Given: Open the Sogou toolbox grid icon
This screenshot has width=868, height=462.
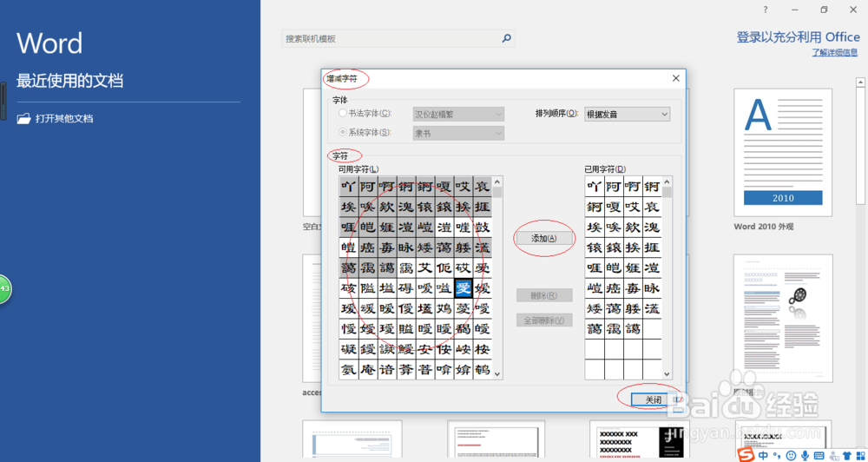Looking at the screenshot, I should pyautogui.click(x=861, y=455).
